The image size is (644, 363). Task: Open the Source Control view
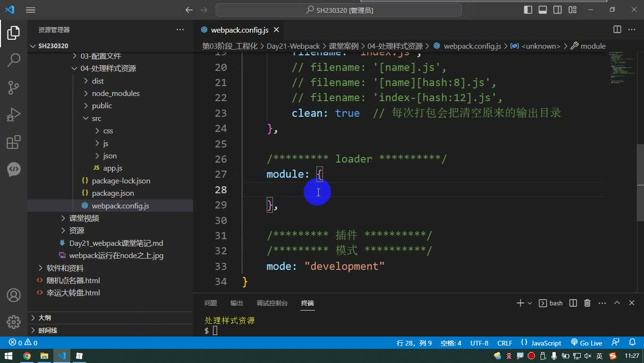click(14, 87)
